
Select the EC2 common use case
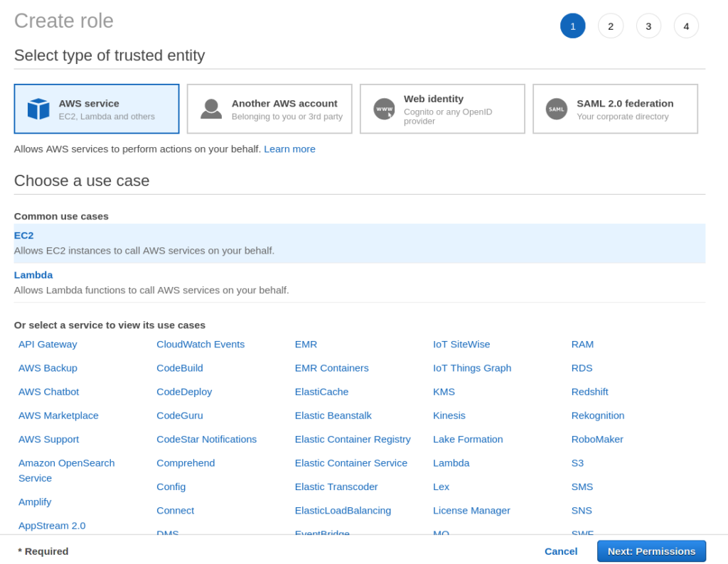tap(23, 235)
